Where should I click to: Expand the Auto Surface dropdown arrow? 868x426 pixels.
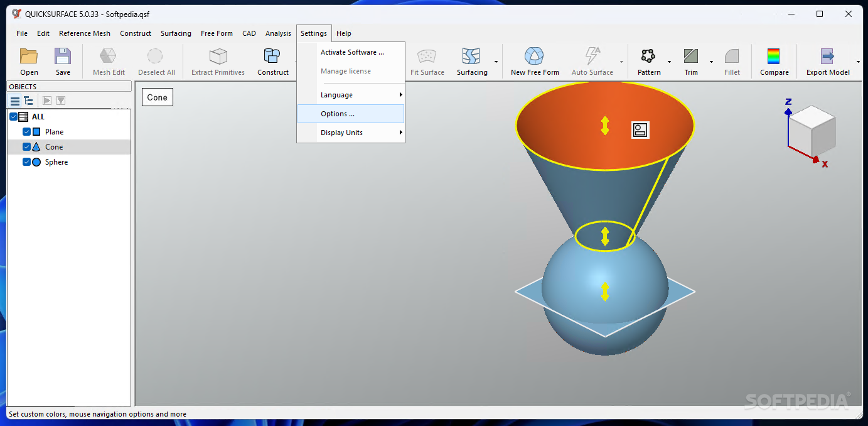(622, 62)
